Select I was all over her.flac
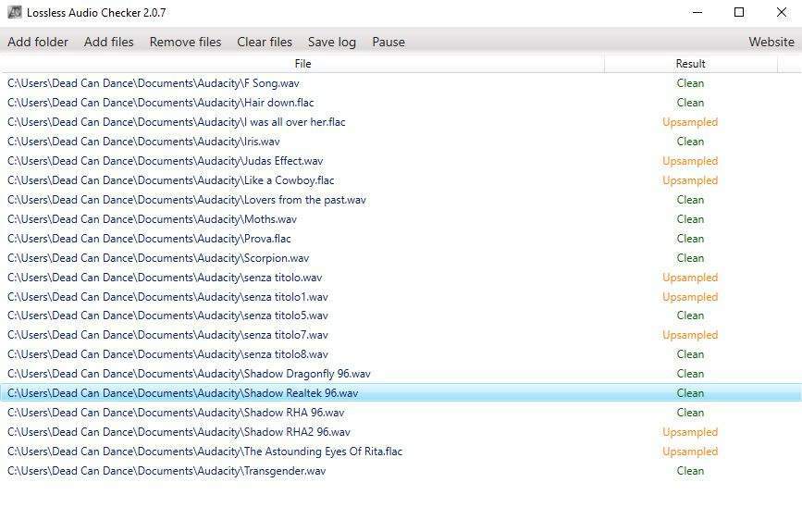Image resolution: width=802 pixels, height=532 pixels. 401,122
